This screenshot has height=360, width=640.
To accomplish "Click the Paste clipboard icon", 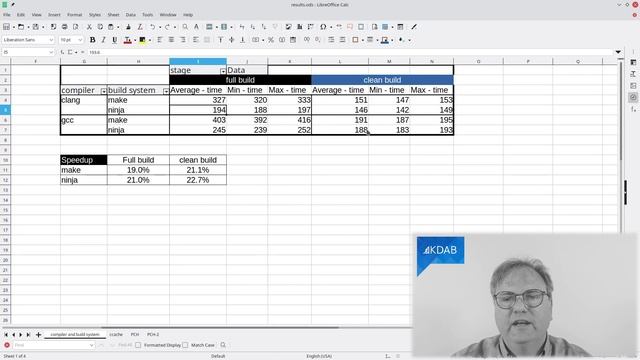I will click(111, 27).
